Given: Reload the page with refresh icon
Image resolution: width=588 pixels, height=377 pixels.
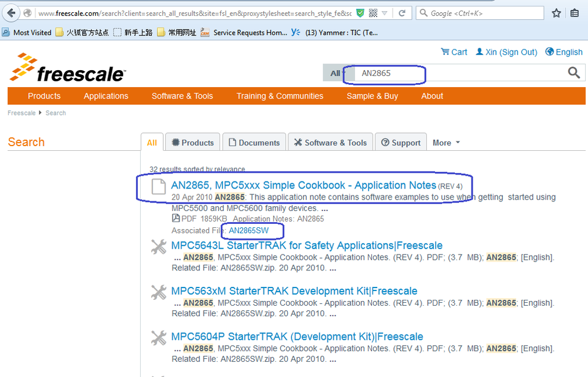Looking at the screenshot, I should click(402, 13).
